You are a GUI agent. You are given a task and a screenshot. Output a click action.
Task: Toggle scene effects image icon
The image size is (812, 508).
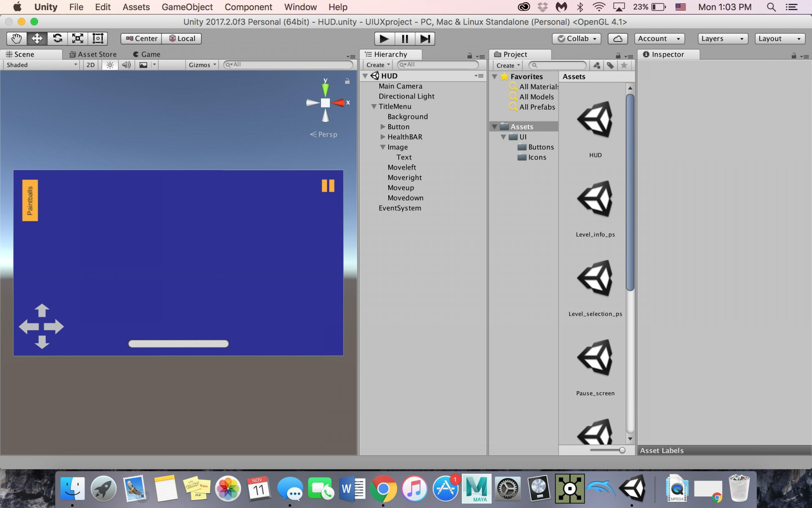click(143, 65)
